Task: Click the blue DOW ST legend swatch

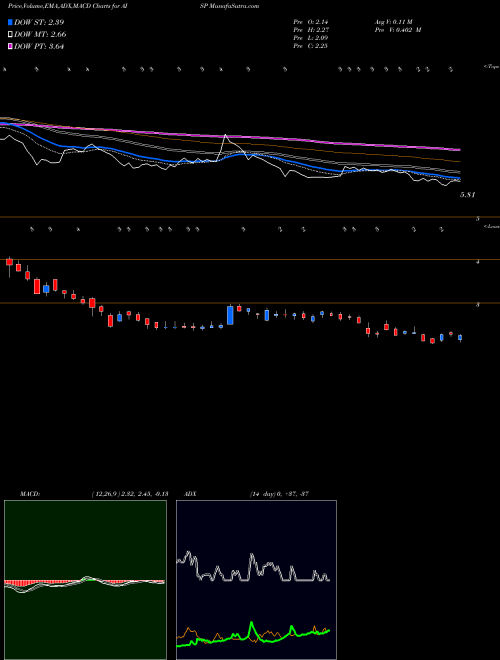Action: pyautogui.click(x=10, y=22)
